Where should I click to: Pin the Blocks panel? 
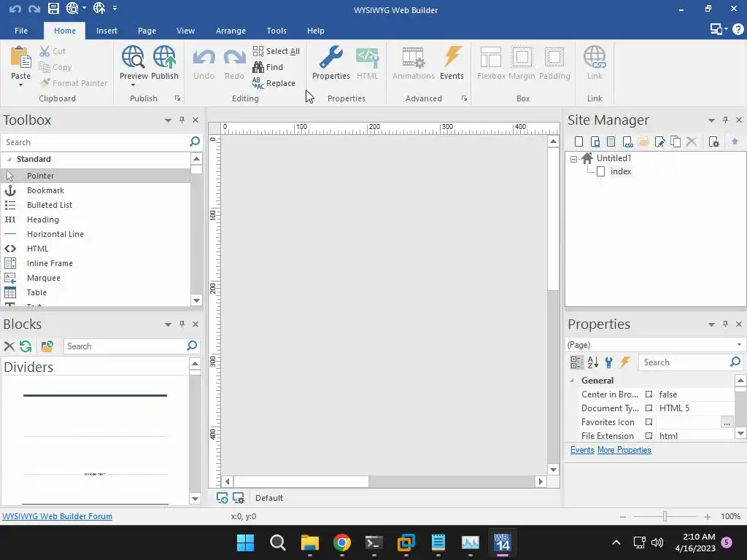182,324
